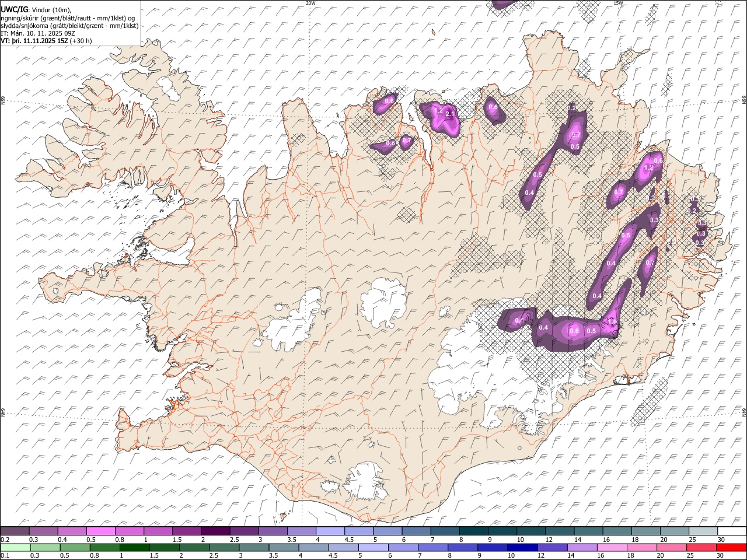The width and height of the screenshot is (747, 560).
Task: Pick the light periwinkle swatch starting at 4 in purple row
Action: [x=330, y=531]
